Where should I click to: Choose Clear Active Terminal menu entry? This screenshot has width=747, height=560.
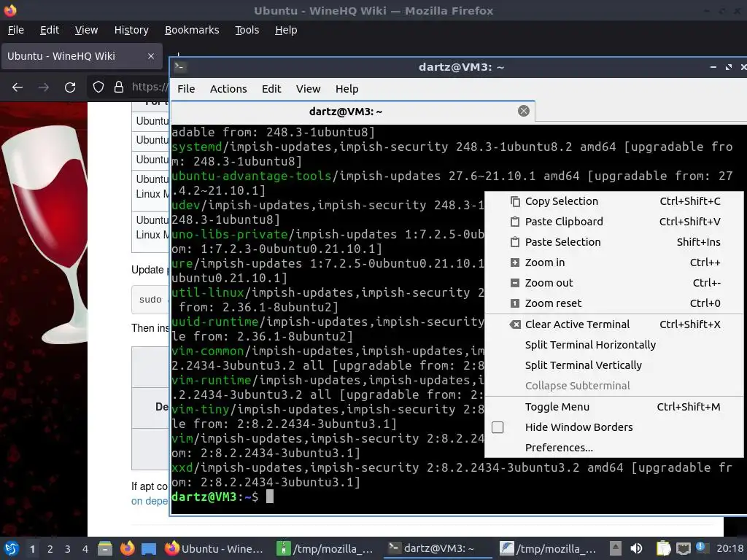(614, 324)
